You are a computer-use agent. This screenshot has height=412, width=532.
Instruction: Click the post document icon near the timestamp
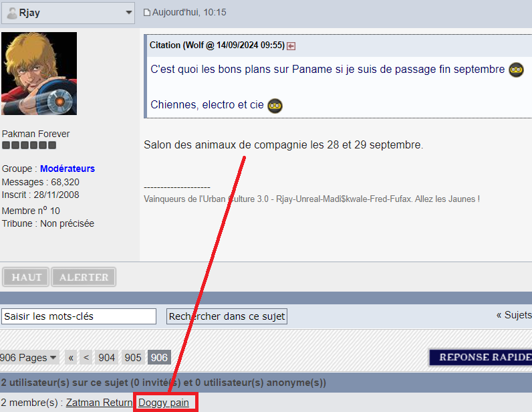pyautogui.click(x=147, y=13)
